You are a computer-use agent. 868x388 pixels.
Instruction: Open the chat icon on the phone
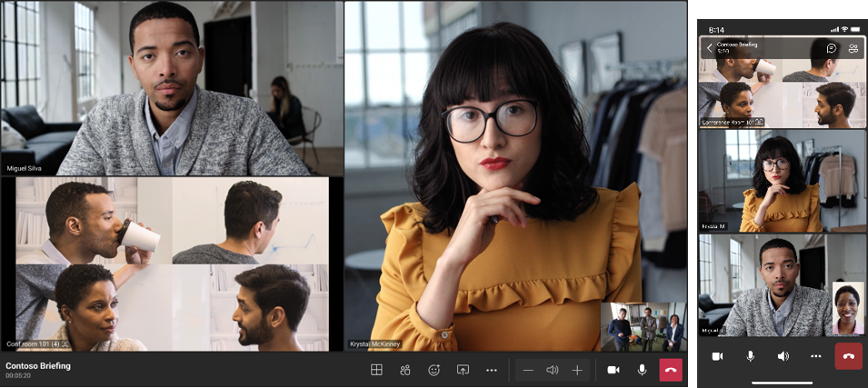[x=832, y=48]
